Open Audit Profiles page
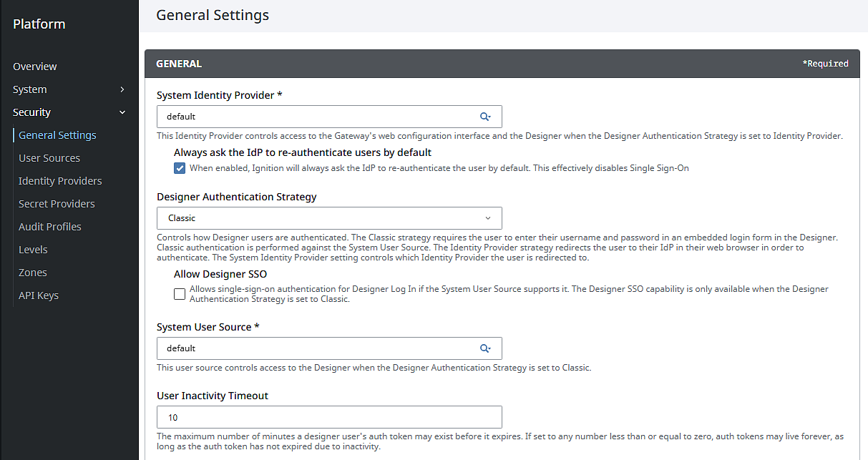The image size is (868, 460). pos(50,227)
